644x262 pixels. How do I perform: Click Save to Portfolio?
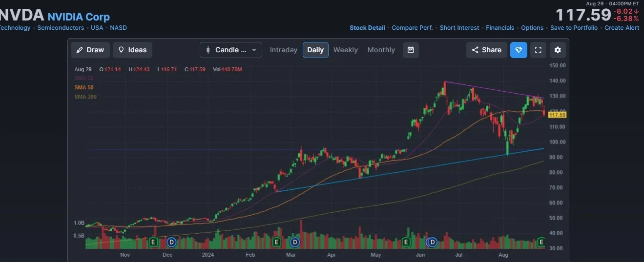(x=574, y=28)
